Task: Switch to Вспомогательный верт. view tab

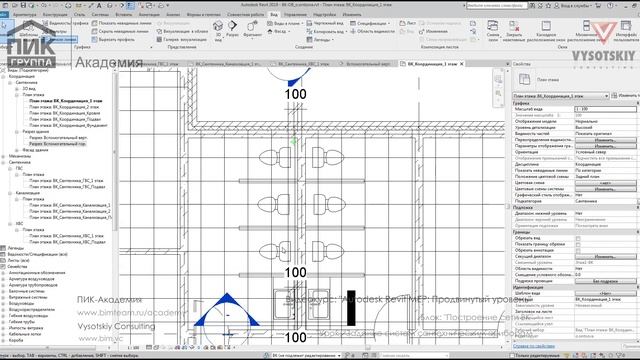Action: pos(368,64)
